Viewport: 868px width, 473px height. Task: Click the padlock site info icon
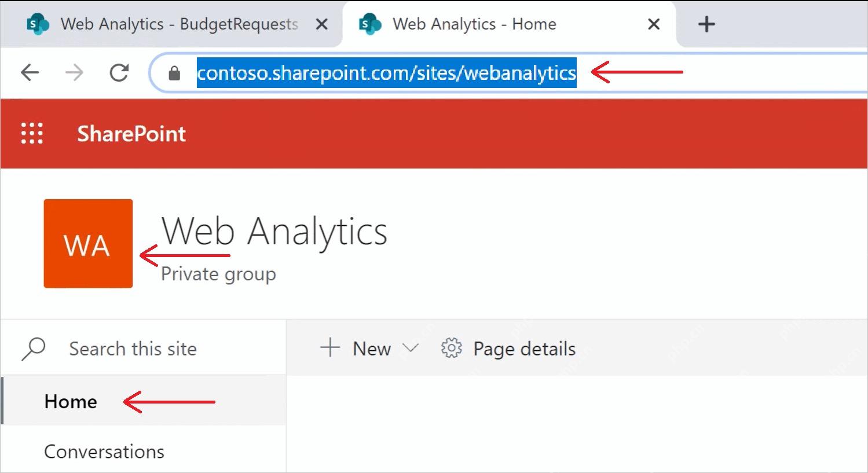174,73
